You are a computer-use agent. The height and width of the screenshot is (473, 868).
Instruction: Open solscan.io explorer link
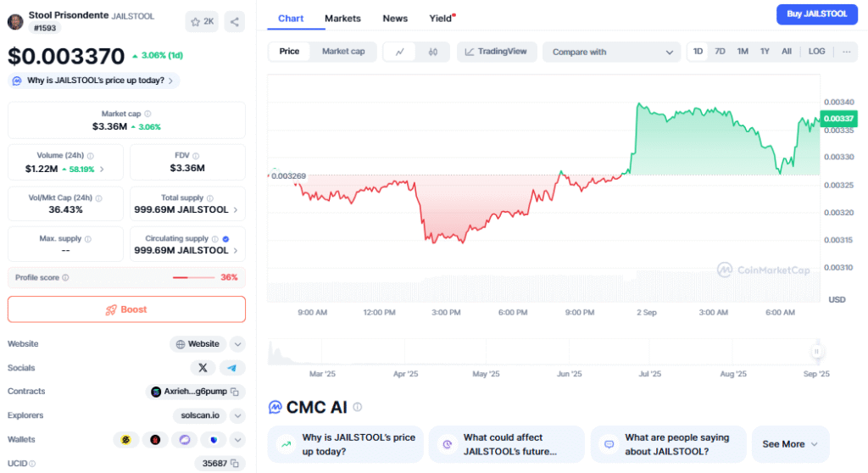pyautogui.click(x=200, y=415)
